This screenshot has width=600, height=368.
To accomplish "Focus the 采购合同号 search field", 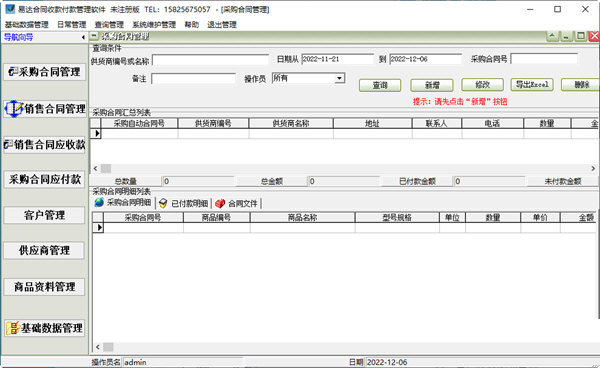I will pyautogui.click(x=544, y=59).
